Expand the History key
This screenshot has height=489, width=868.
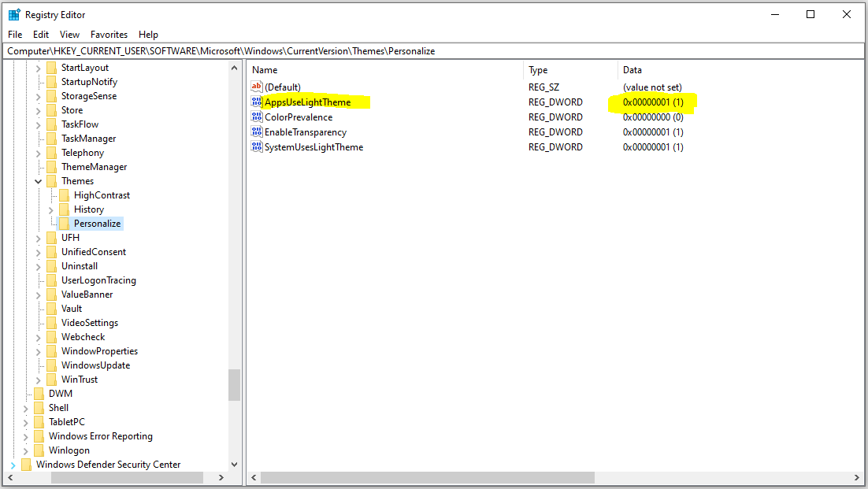tap(51, 210)
